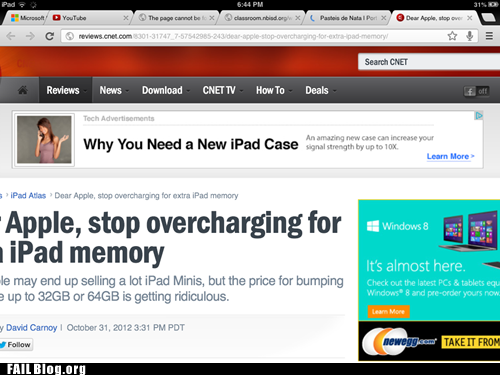Toggle the Facebook off switch

pos(477,91)
